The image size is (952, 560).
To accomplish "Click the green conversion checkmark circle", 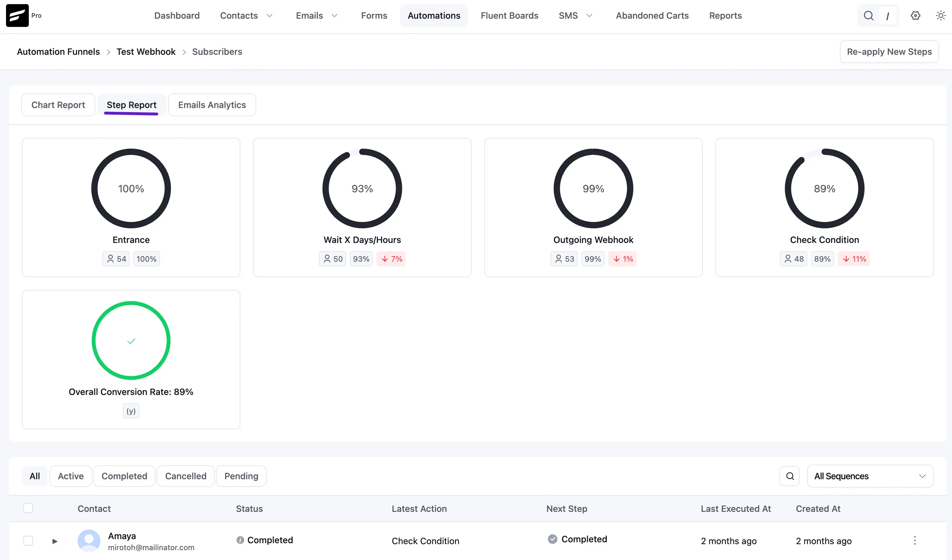I will click(131, 340).
